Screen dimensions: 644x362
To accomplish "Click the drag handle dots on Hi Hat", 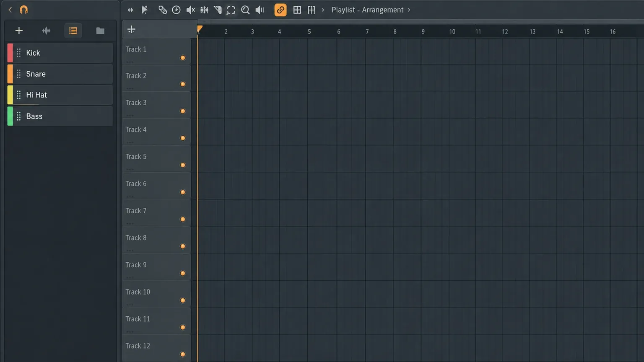I will (18, 95).
